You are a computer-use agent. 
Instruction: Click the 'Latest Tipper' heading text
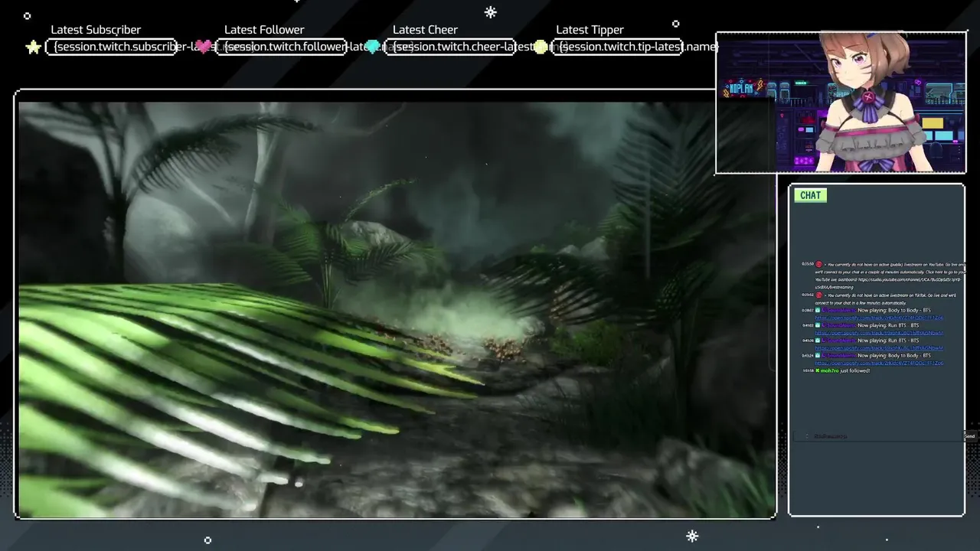590,30
